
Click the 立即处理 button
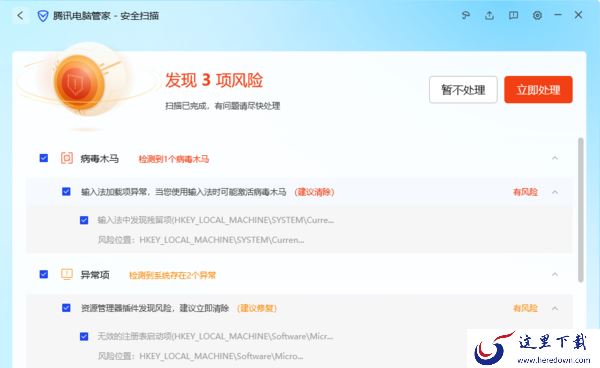tap(538, 90)
